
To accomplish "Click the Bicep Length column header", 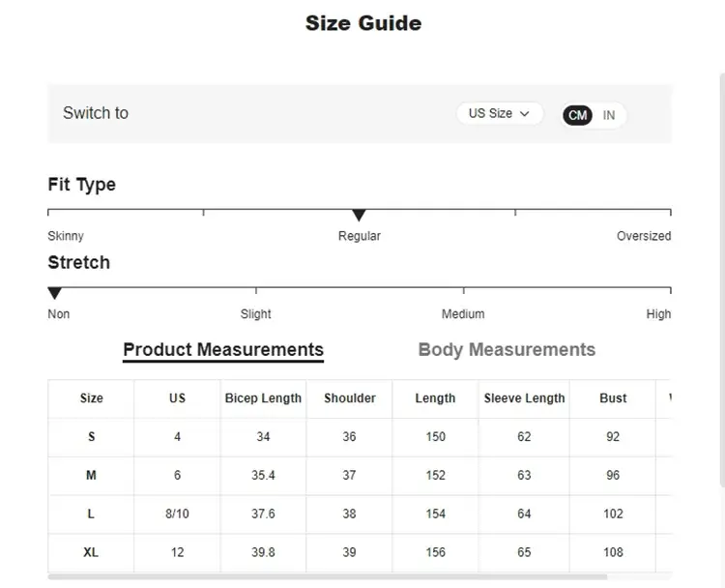I will click(263, 398).
